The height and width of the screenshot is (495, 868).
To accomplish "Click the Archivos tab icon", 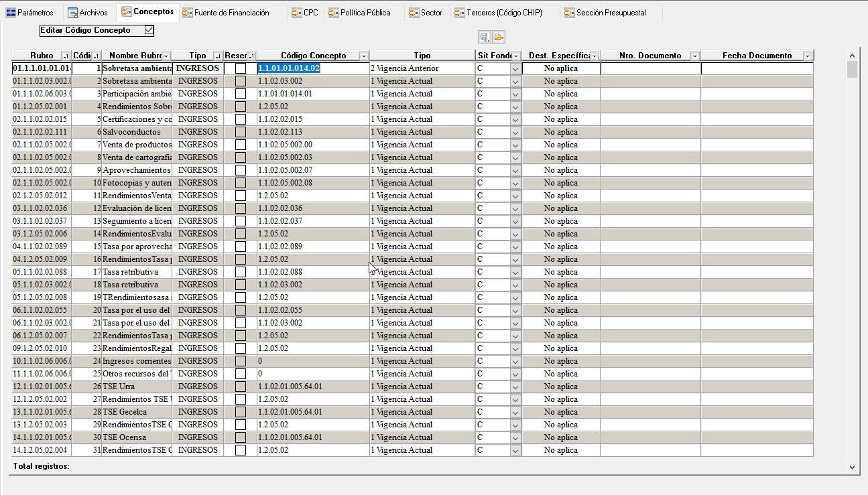I will tap(72, 13).
